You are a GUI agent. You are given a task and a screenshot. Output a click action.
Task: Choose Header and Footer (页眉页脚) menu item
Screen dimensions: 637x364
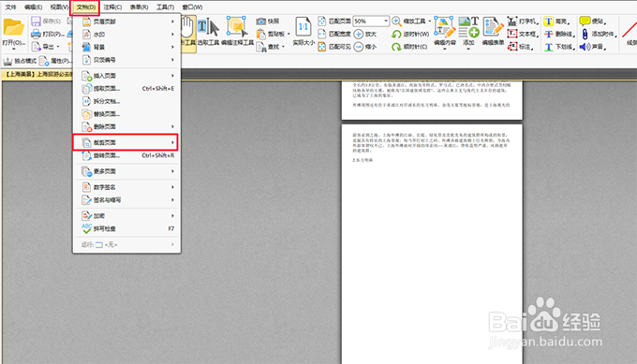pyautogui.click(x=127, y=22)
